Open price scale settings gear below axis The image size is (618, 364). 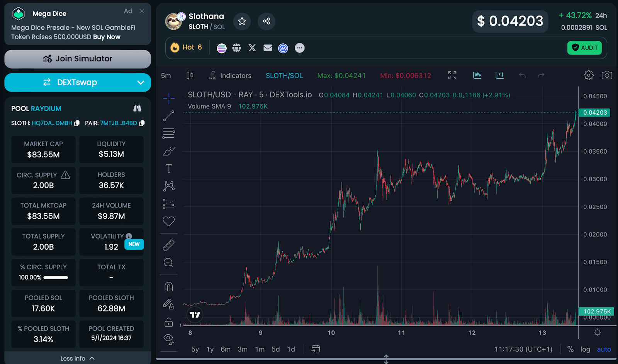[x=598, y=332]
